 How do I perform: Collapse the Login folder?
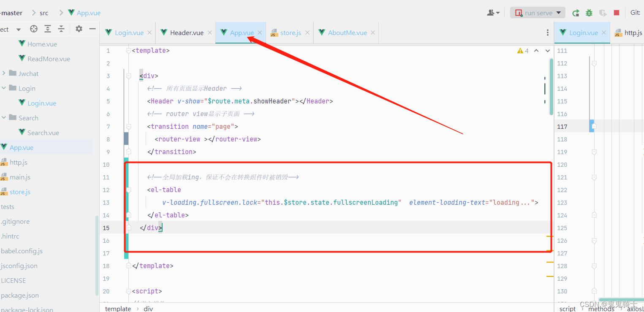click(4, 88)
